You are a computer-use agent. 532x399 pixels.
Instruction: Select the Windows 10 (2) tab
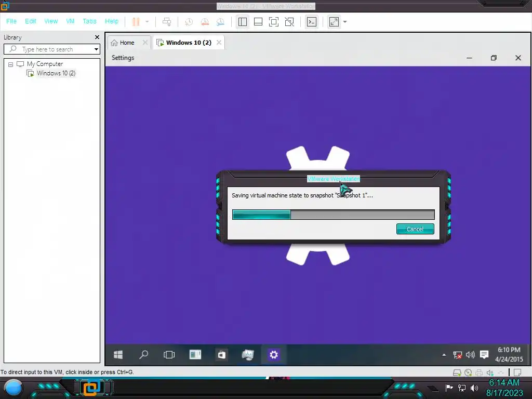(x=189, y=43)
